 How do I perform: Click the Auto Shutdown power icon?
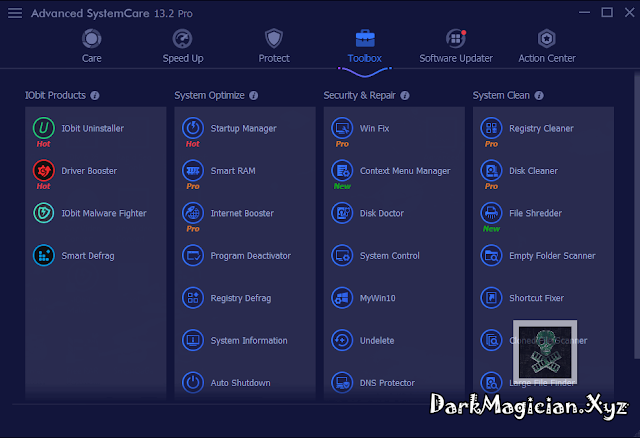tap(193, 382)
